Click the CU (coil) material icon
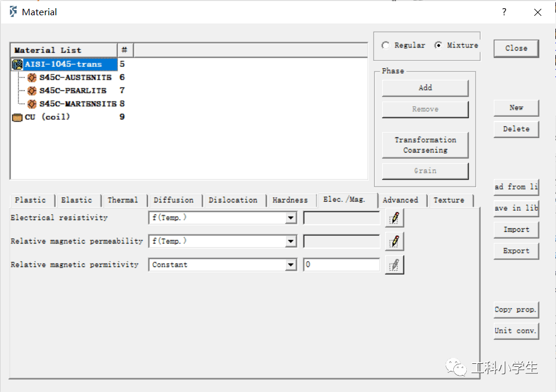 point(17,117)
